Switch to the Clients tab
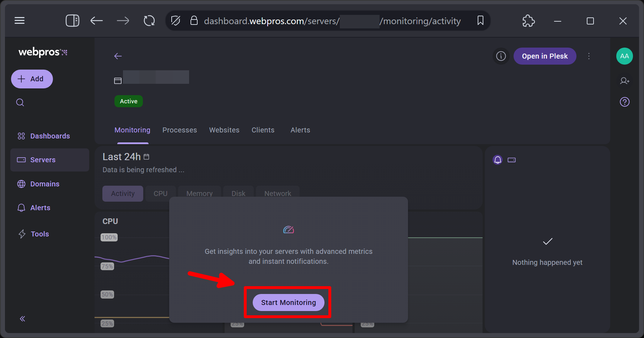Screen dimensions: 644x338 click(263, 130)
